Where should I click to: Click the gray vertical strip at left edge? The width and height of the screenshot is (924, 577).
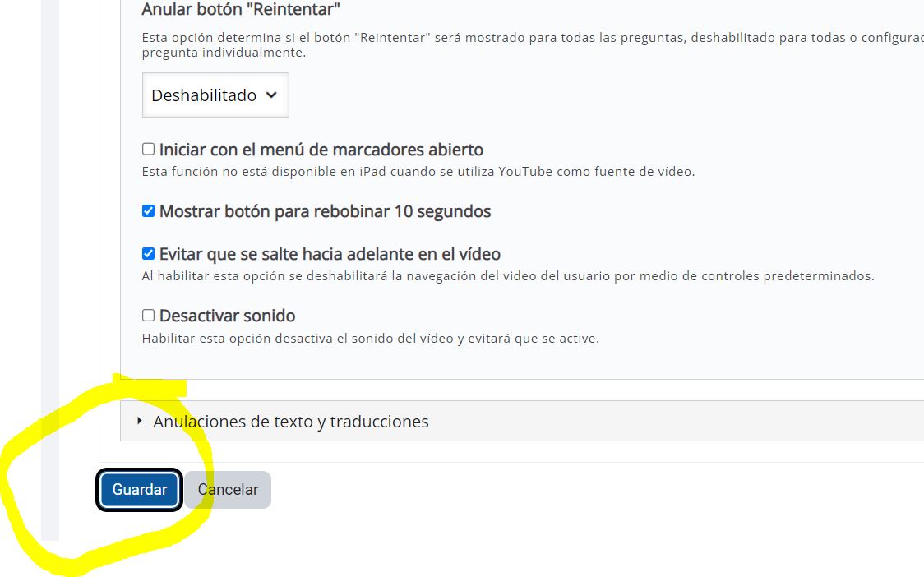pyautogui.click(x=50, y=270)
